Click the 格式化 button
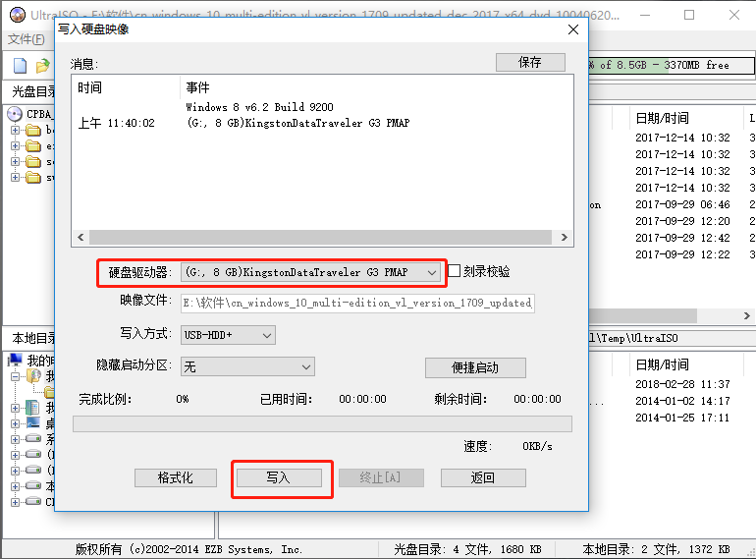756x559 pixels. (x=176, y=478)
